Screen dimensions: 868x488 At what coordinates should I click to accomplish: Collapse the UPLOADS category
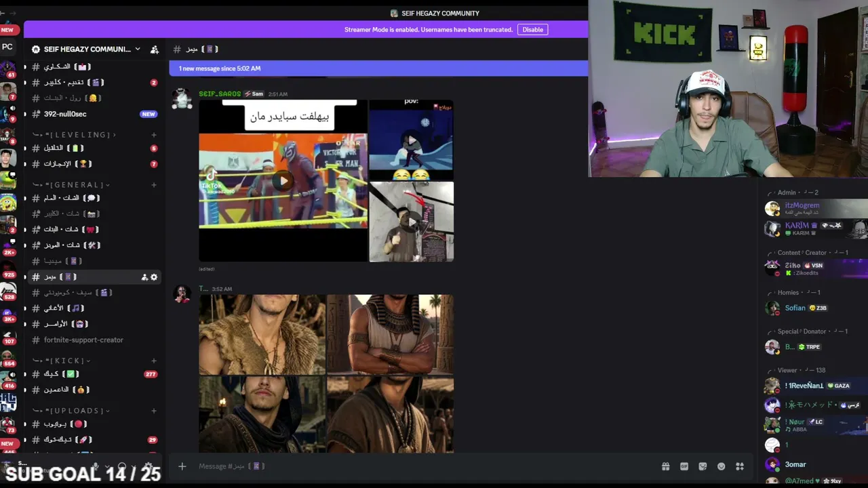click(x=71, y=411)
